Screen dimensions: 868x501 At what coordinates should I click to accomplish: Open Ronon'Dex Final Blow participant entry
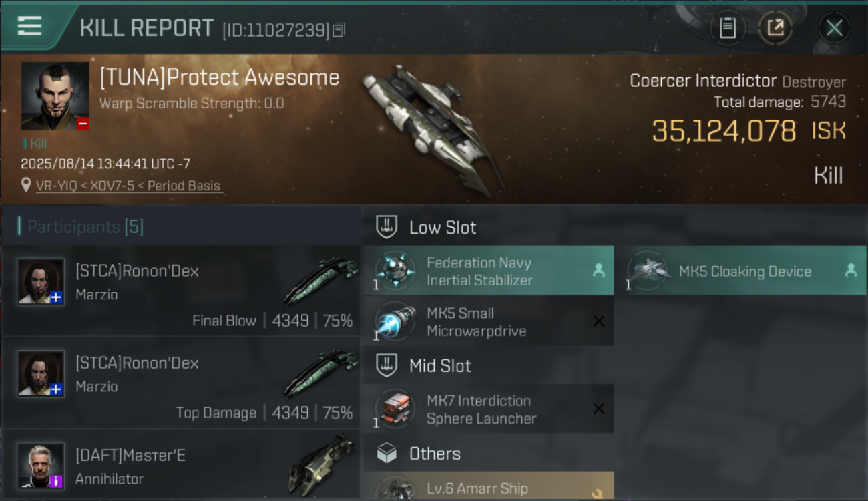coord(182,291)
